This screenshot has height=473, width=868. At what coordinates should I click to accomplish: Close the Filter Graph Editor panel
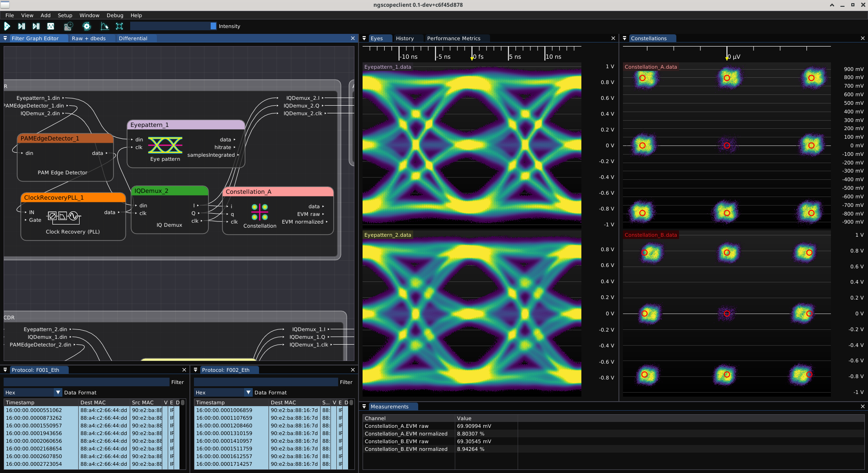click(x=353, y=38)
